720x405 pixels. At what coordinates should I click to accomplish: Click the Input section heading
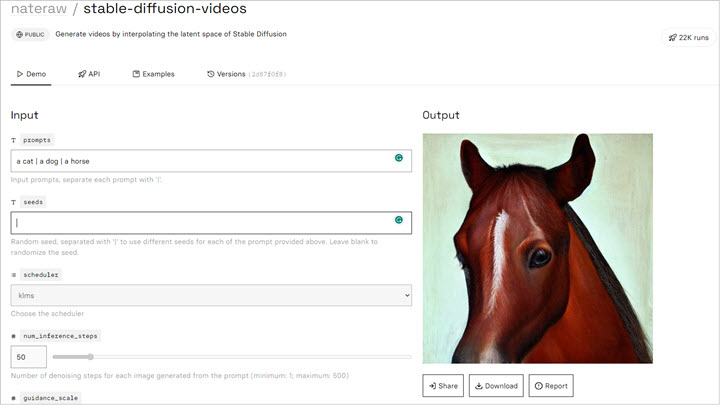pyautogui.click(x=24, y=115)
